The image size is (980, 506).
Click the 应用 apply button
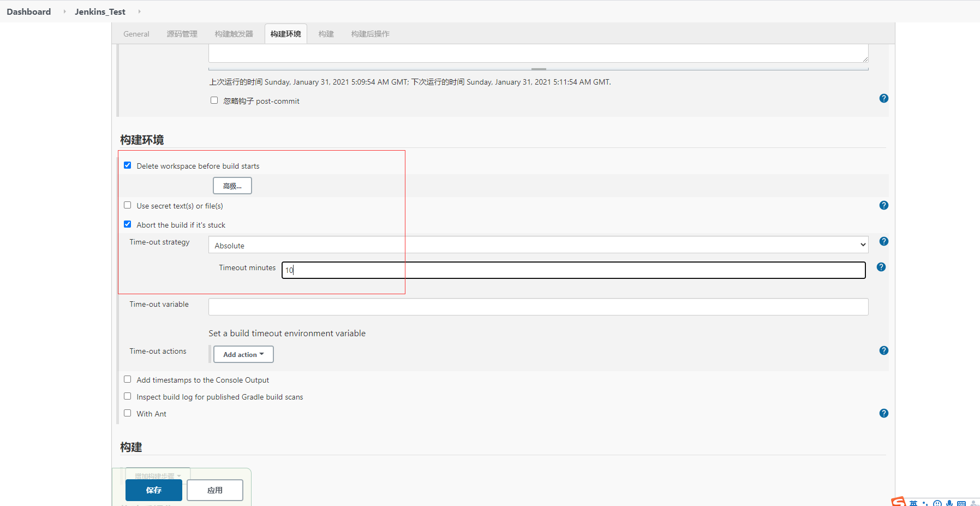[215, 490]
